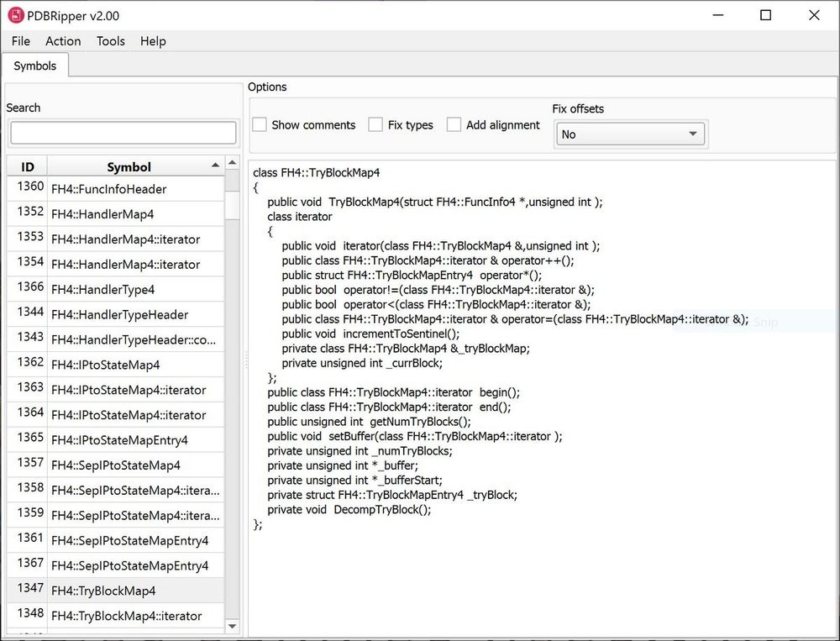Select the FH4::TryBlockMap4 row
840x641 pixels.
click(116, 591)
